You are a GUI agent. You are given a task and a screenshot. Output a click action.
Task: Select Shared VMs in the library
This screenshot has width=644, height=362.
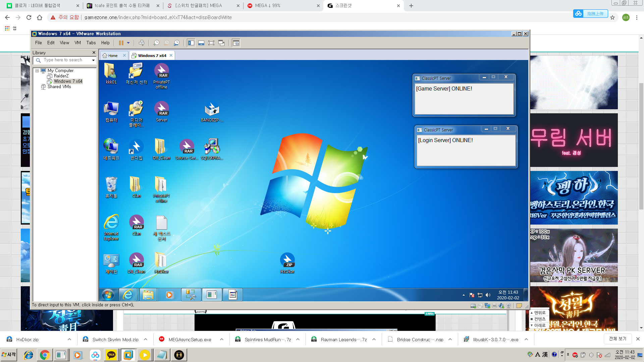[59, 87]
